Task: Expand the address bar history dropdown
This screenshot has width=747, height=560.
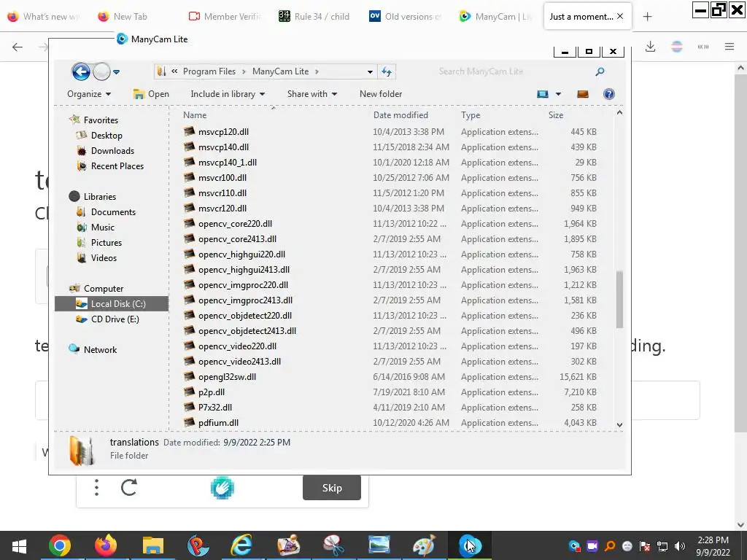Action: (370, 71)
